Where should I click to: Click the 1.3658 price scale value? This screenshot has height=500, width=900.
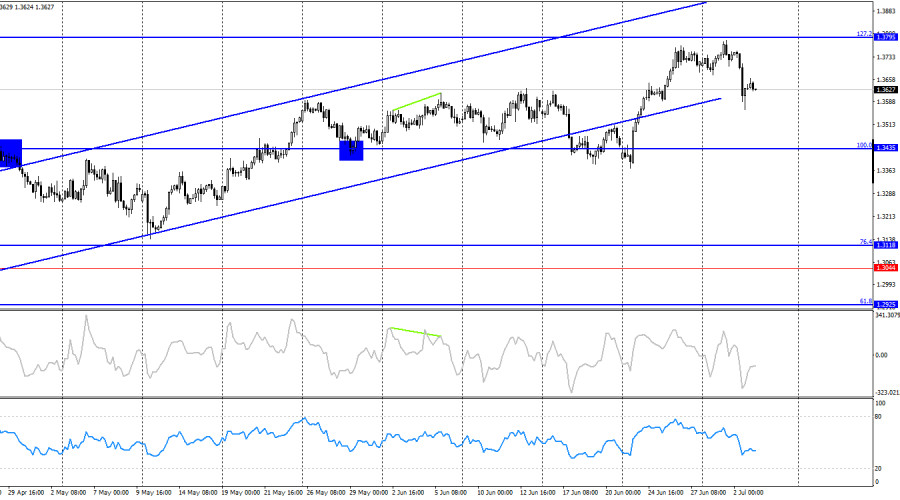886,80
